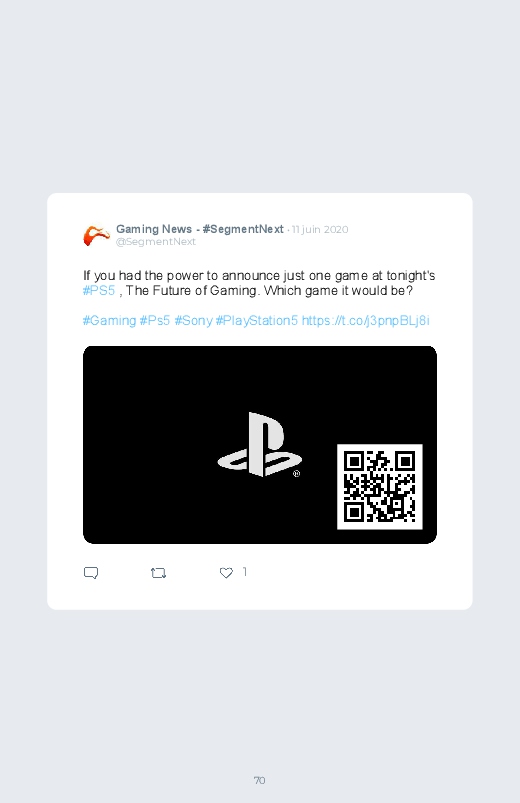
Task: Open the #Sony hashtag
Action: click(x=193, y=321)
